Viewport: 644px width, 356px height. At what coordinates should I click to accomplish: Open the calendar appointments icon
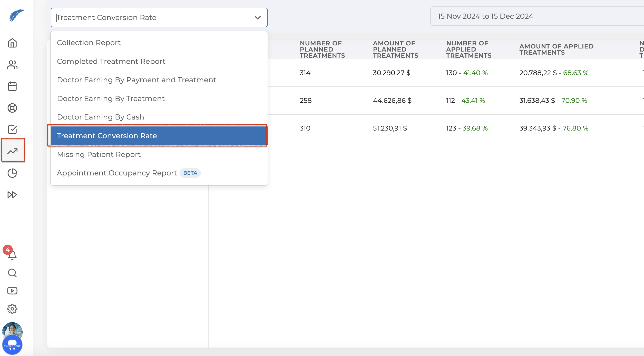[x=12, y=86]
